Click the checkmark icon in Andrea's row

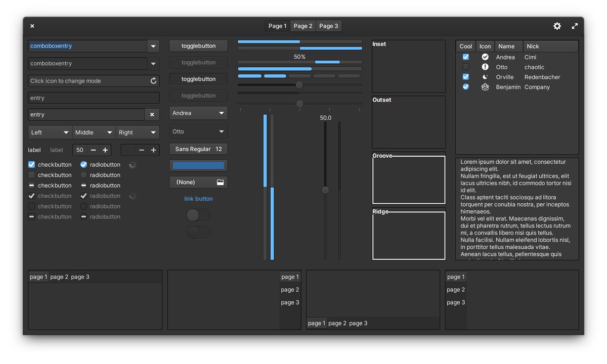point(485,57)
